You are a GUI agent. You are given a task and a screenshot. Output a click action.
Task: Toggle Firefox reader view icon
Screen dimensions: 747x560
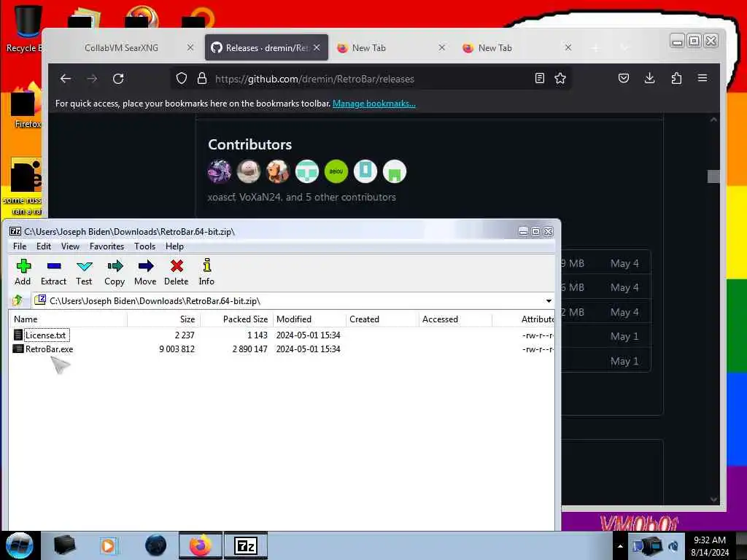tap(540, 79)
